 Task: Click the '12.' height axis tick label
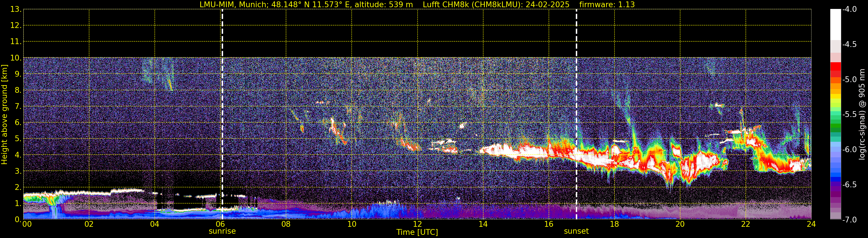pyautogui.click(x=16, y=25)
